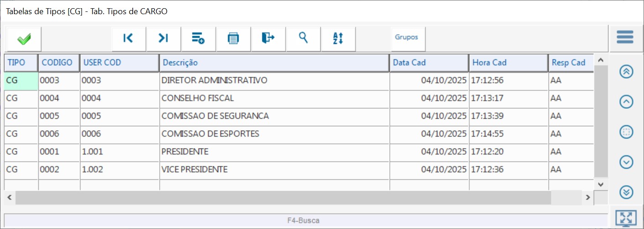
Task: Open the hamburger menu at top right
Action: tap(625, 37)
